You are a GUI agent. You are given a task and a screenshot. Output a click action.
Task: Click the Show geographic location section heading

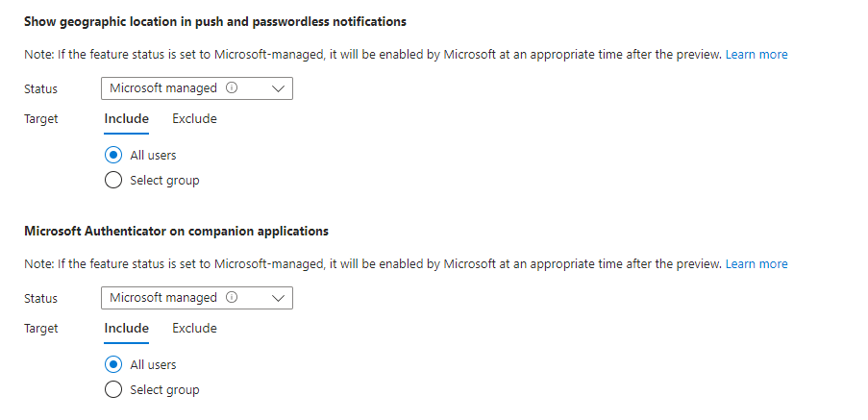(x=215, y=21)
